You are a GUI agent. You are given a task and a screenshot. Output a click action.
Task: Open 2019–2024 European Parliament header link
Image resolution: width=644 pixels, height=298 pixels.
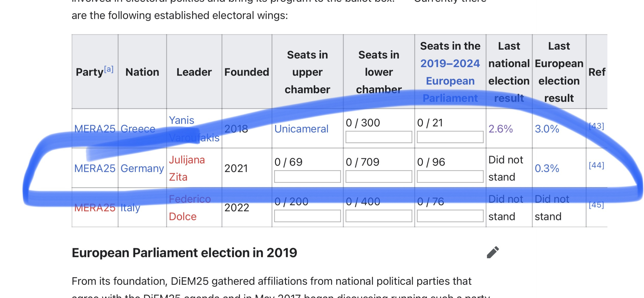click(x=450, y=72)
